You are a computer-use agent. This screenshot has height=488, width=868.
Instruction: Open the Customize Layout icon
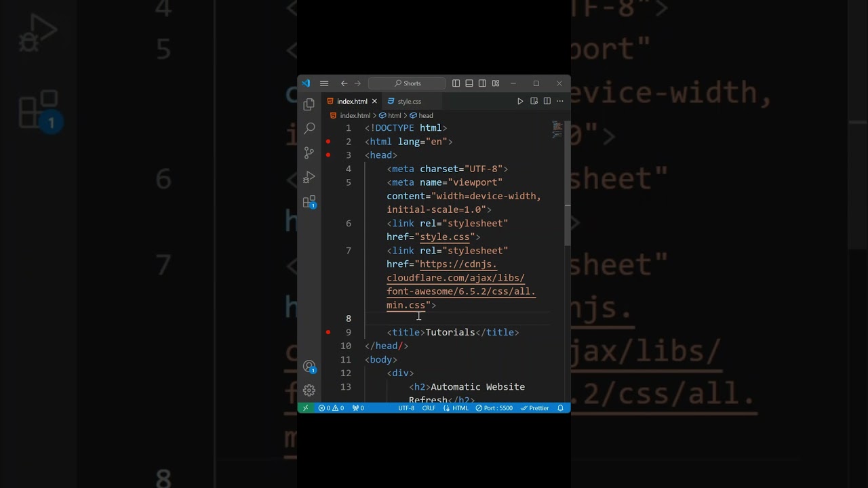[x=496, y=83]
